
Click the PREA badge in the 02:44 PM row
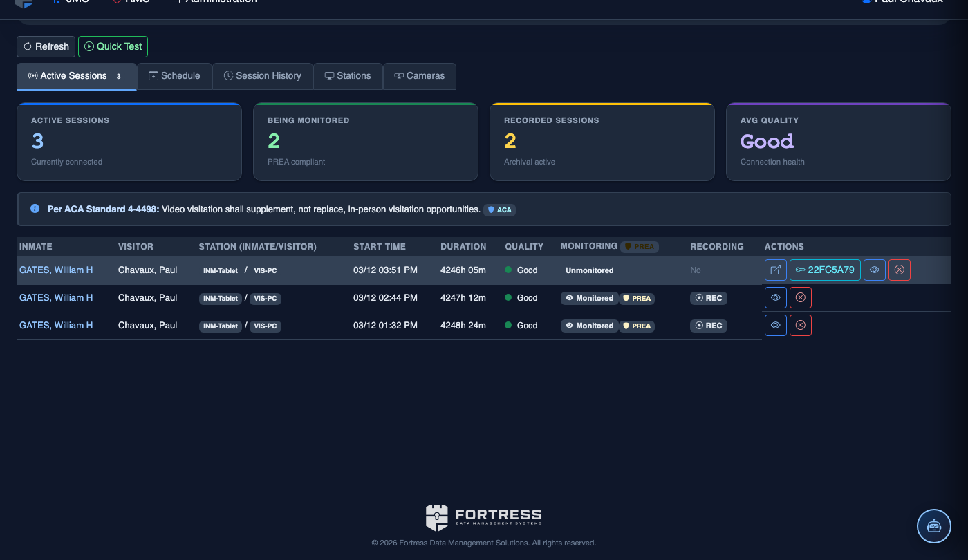[x=636, y=298]
